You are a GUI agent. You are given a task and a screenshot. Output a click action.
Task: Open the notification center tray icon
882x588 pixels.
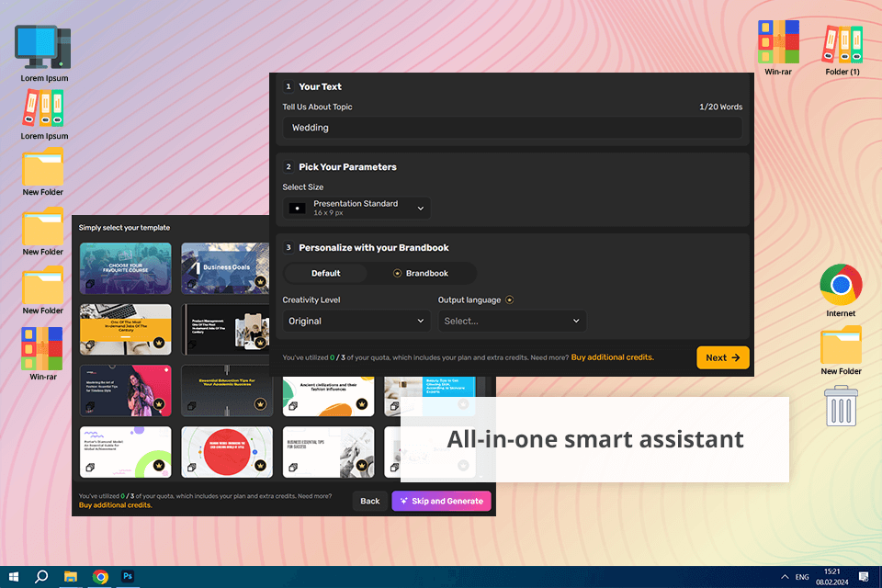pyautogui.click(x=864, y=577)
